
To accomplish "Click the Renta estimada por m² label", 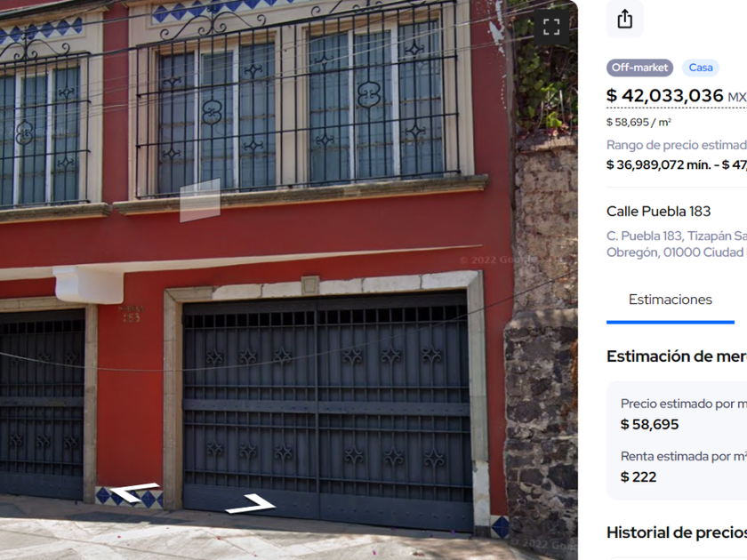I will [684, 456].
